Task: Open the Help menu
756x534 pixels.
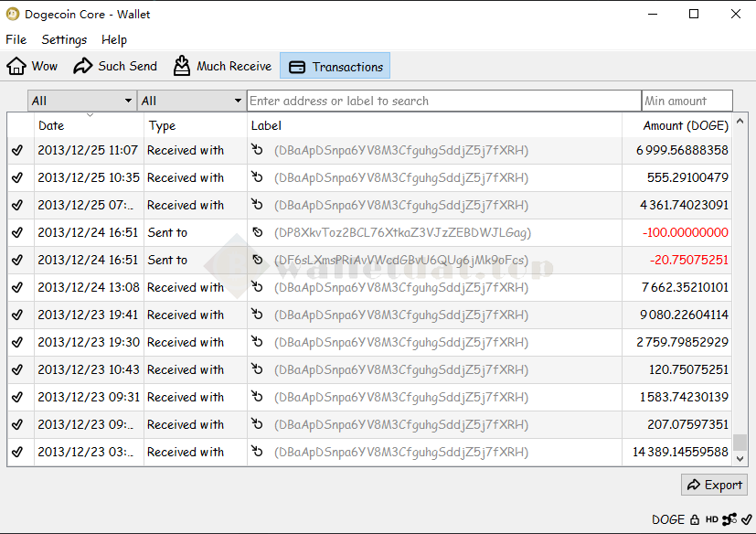Action: pyautogui.click(x=114, y=39)
